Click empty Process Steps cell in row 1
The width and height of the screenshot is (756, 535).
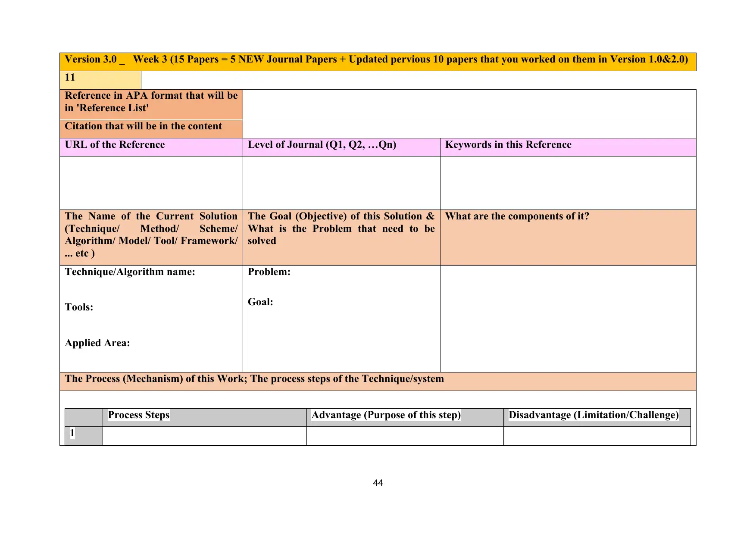pos(205,435)
